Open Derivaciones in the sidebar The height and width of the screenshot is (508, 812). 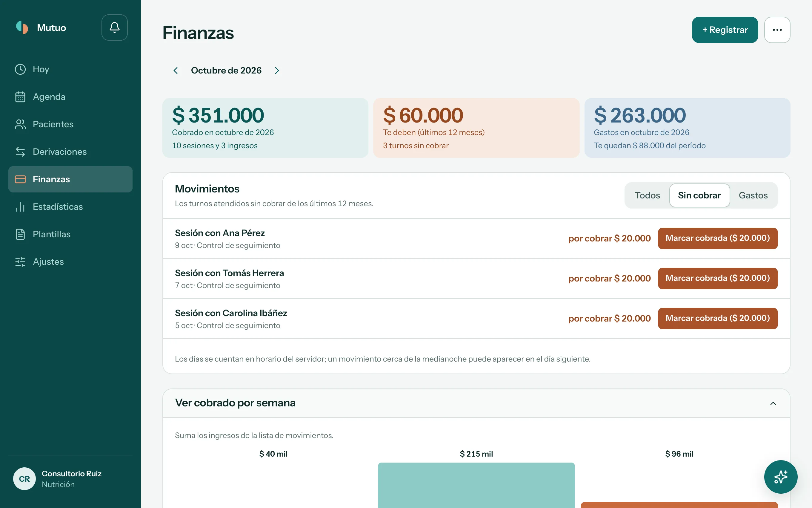point(70,152)
